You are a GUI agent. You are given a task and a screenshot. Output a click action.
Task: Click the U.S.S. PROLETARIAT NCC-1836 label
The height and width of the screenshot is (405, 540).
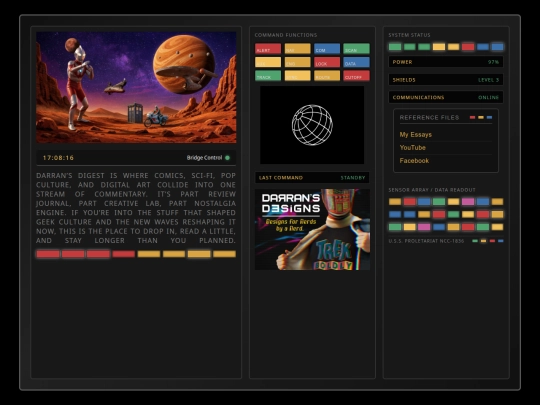coord(426,241)
